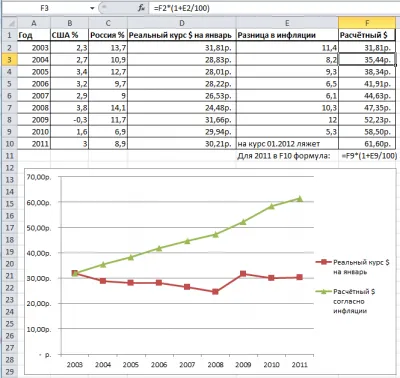The image size is (400, 378).
Task: Click header cell Расчётный $
Action: click(x=367, y=35)
